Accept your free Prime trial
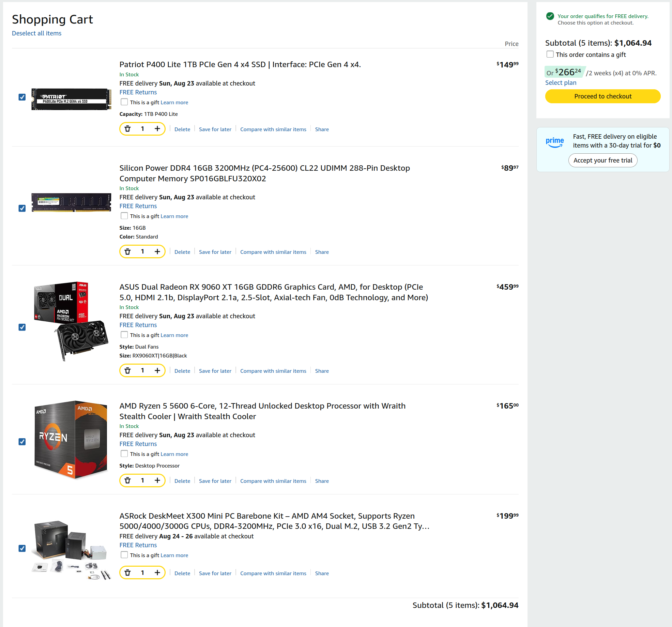Screen dimensions: 672x627 click(x=603, y=160)
